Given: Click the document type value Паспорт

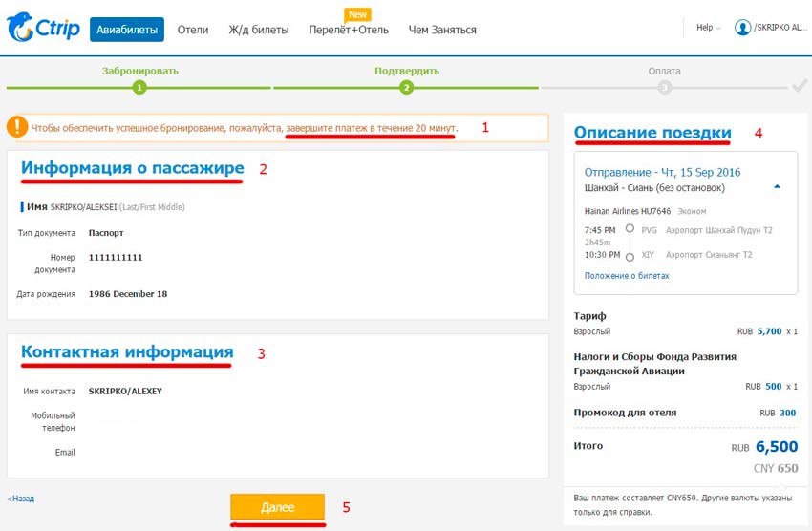Looking at the screenshot, I should 106,233.
